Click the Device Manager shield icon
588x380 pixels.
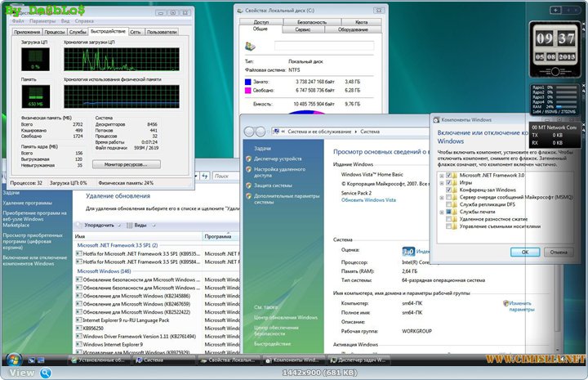(247, 159)
